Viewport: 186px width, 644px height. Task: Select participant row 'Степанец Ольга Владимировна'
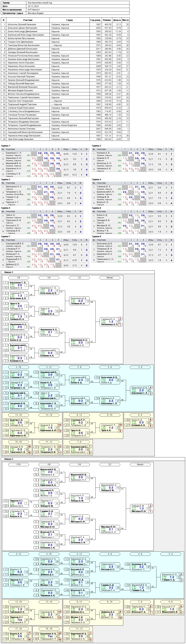click(x=65, y=111)
